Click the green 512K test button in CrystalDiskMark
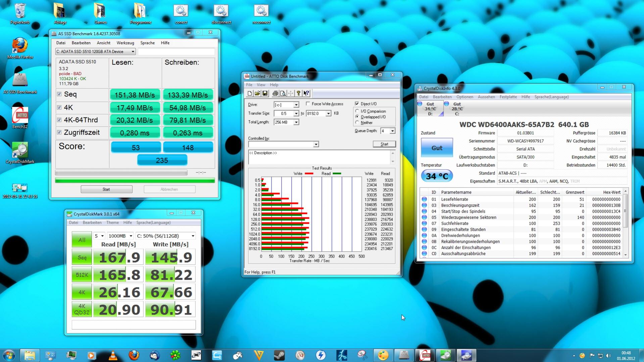 pyautogui.click(x=82, y=275)
